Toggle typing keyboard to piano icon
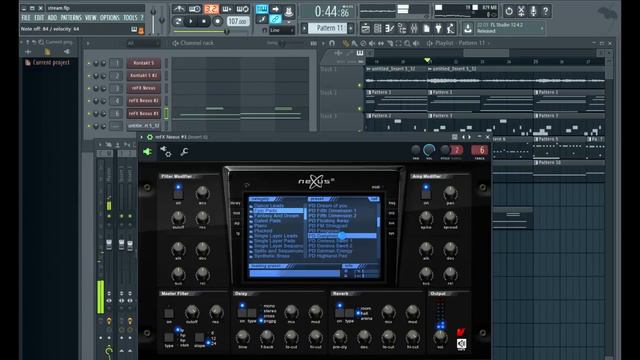Image resolution: width=640 pixels, height=360 pixels. tap(262, 9)
